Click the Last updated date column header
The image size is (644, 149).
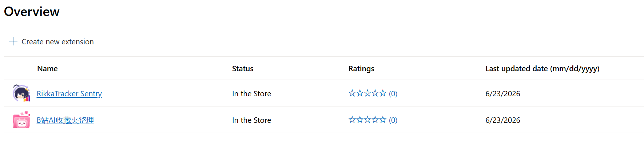542,69
